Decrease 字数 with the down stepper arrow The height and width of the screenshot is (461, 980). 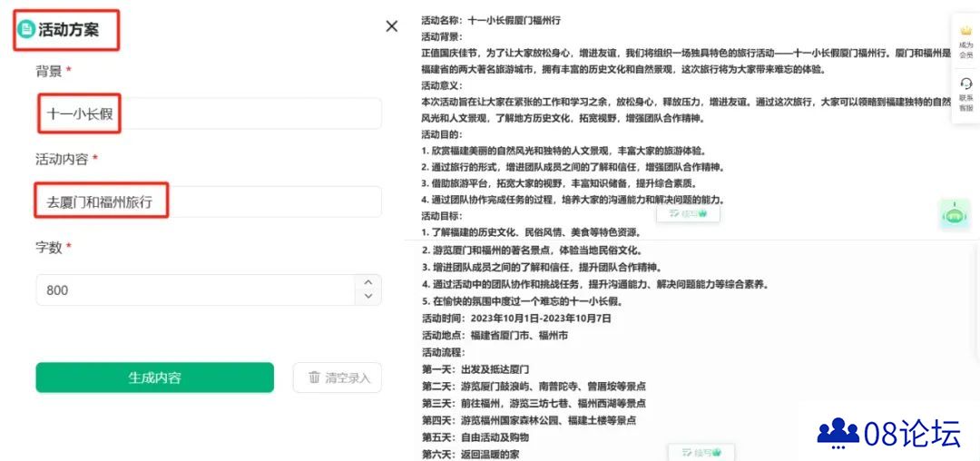click(x=368, y=297)
